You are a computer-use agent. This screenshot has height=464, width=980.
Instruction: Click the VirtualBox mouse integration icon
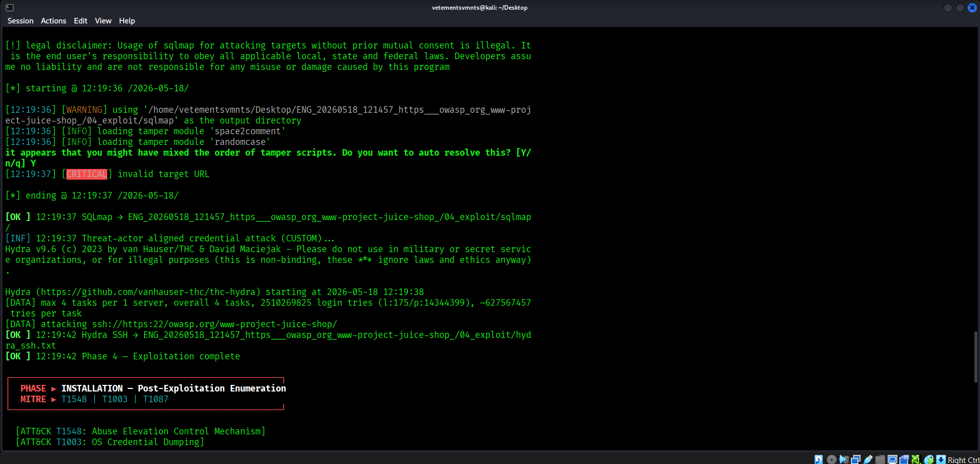[x=929, y=459]
